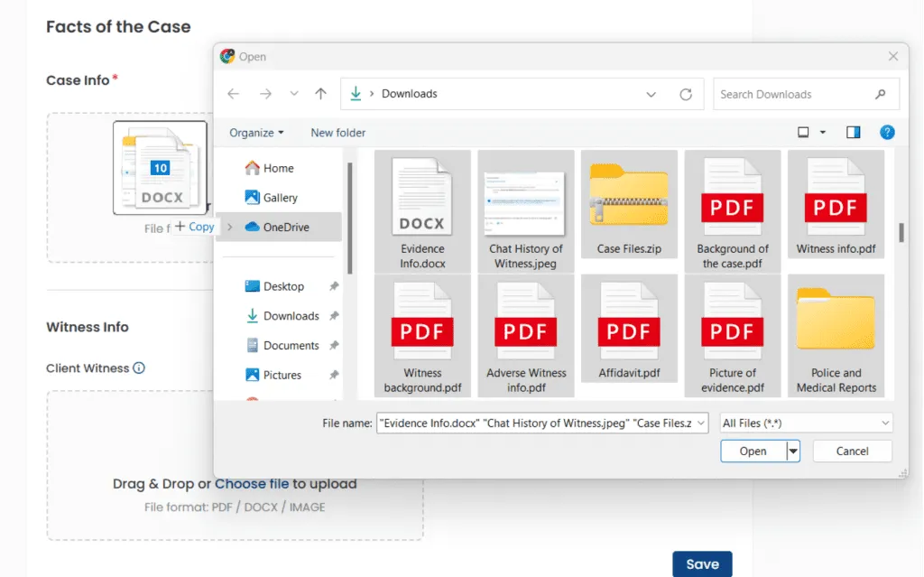Click the Cancel button
The height and width of the screenshot is (577, 924).
click(x=852, y=451)
